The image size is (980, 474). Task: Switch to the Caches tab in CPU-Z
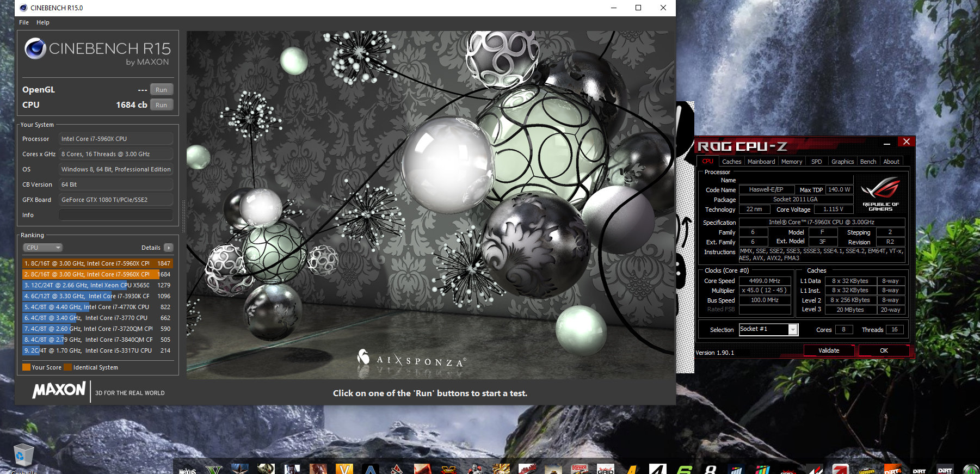point(731,162)
